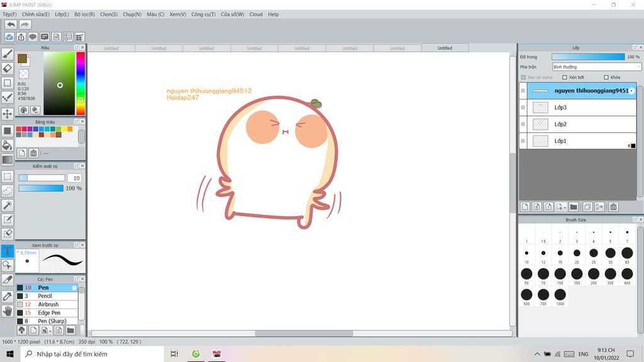Image resolution: width=644 pixels, height=362 pixels.
Task: Open settings gear of Pen brush
Action: 74,288
